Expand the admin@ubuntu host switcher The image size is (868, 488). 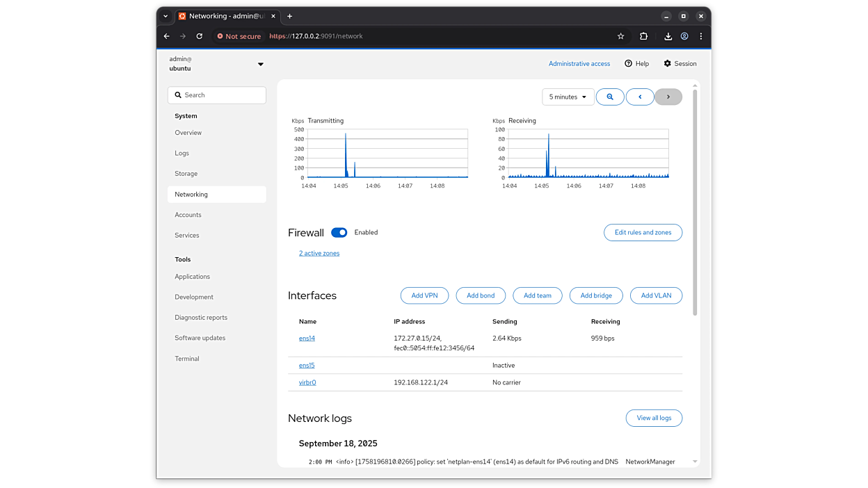click(260, 64)
